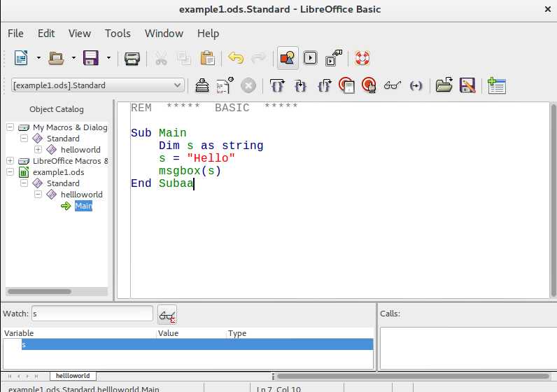
Task: Open the Edit menu
Action: [x=46, y=34]
